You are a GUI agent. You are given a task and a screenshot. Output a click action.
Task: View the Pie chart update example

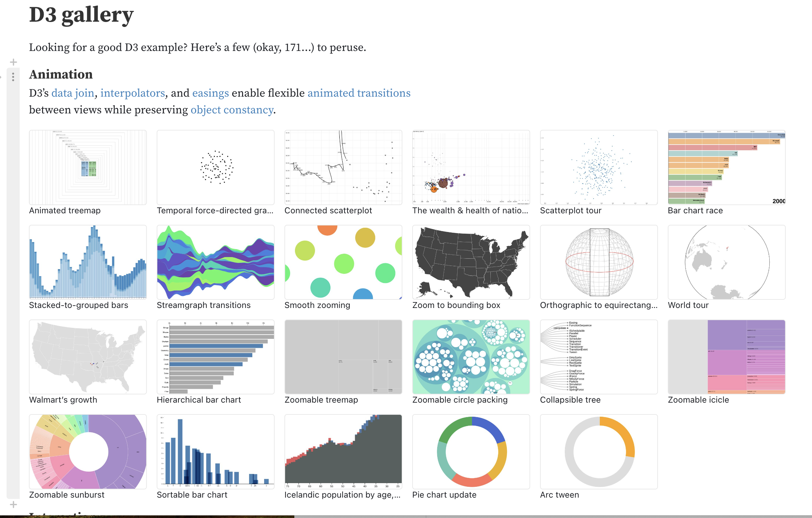point(471,452)
